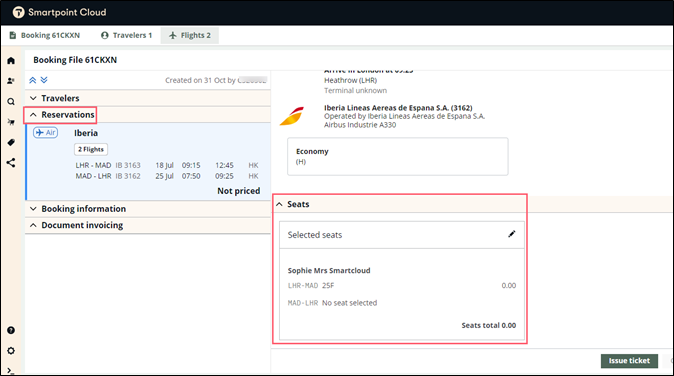Select the MAD - LHR IB 3162 flight row
674x376 pixels.
[x=167, y=176]
